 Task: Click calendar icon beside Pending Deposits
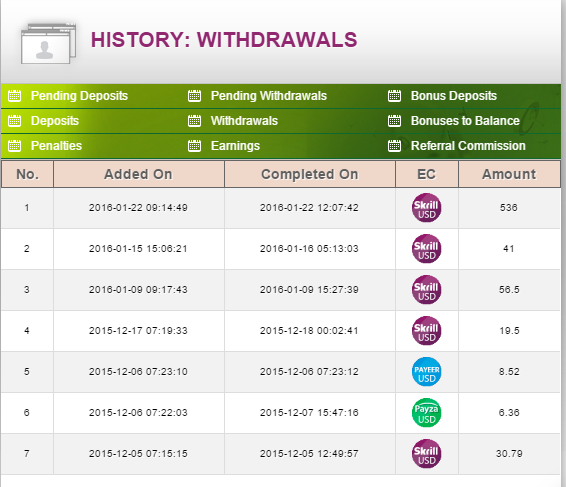pos(14,96)
